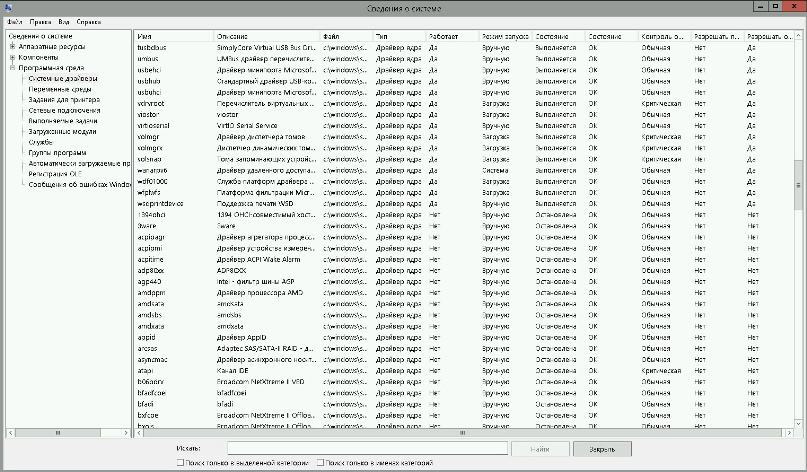Sort by the Имя column header
Viewport: 807px width, 472px height.
(174, 37)
